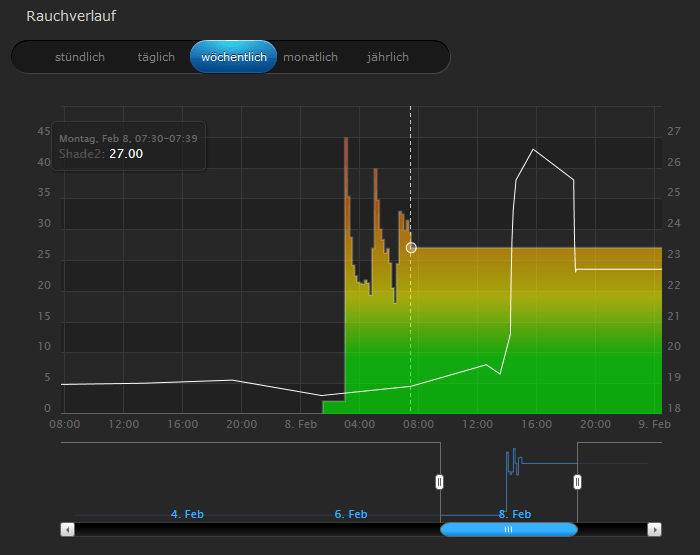Image resolution: width=700 pixels, height=555 pixels.
Task: Click the blue scrollbar thumb grip
Action: pyautogui.click(x=508, y=529)
